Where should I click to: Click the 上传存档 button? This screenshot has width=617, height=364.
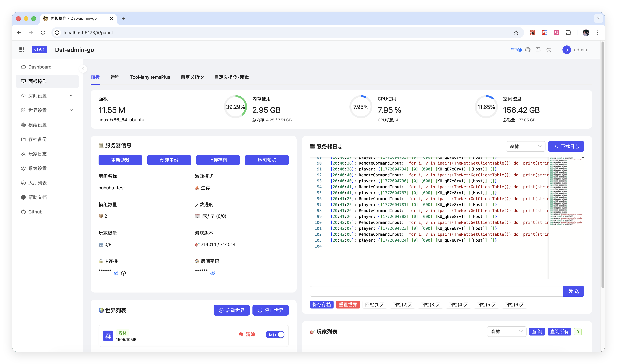click(218, 160)
